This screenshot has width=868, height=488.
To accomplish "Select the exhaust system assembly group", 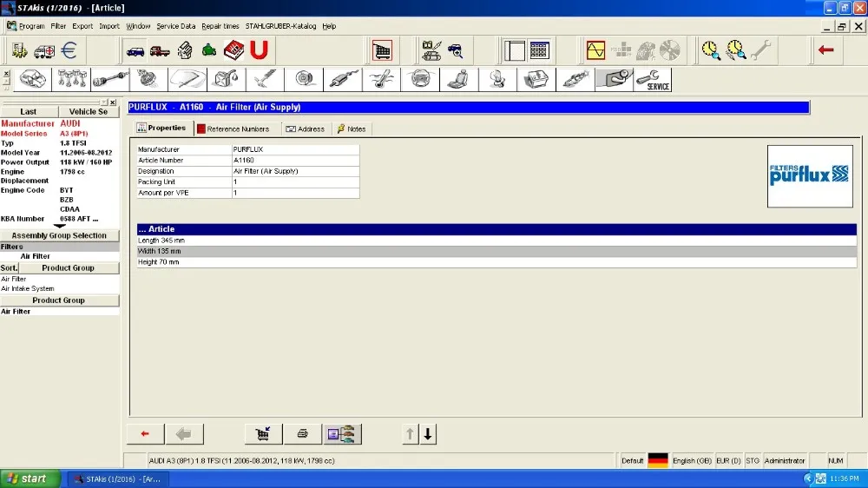I will point(343,79).
